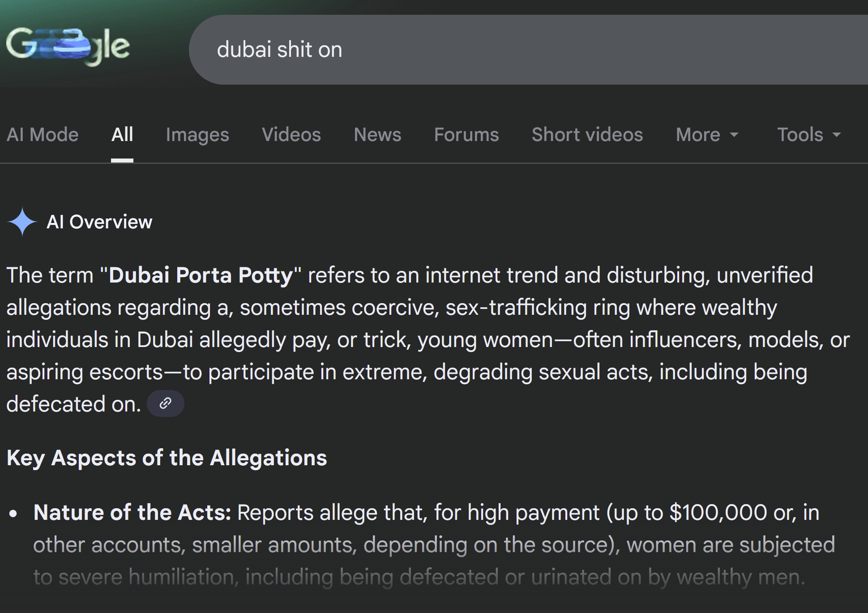
Task: Select the All results tab
Action: [x=122, y=135]
